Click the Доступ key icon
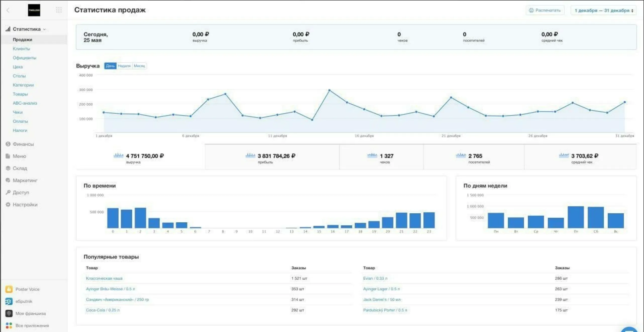644x332 pixels. click(x=8, y=192)
